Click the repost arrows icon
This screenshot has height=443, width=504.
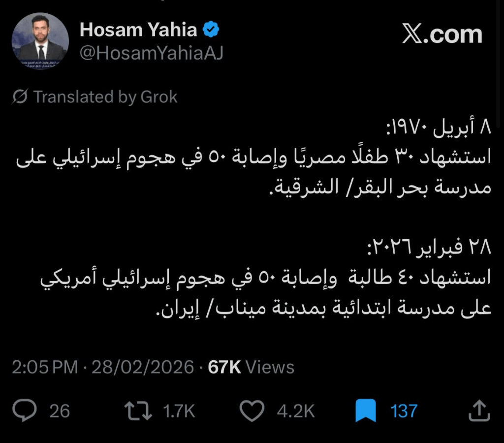pyautogui.click(x=139, y=411)
